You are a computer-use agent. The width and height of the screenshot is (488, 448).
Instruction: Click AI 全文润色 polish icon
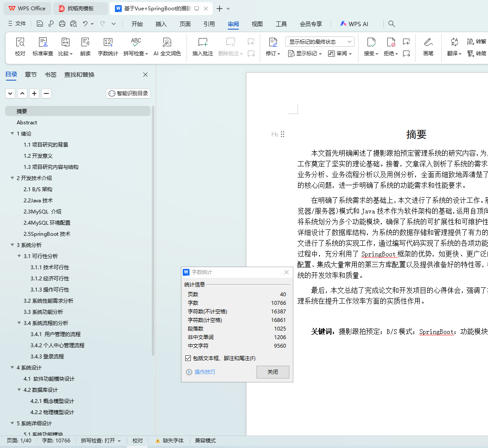[167, 47]
